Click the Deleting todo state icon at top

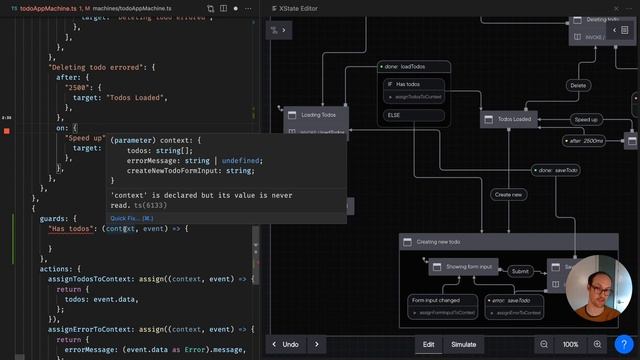pos(578,20)
